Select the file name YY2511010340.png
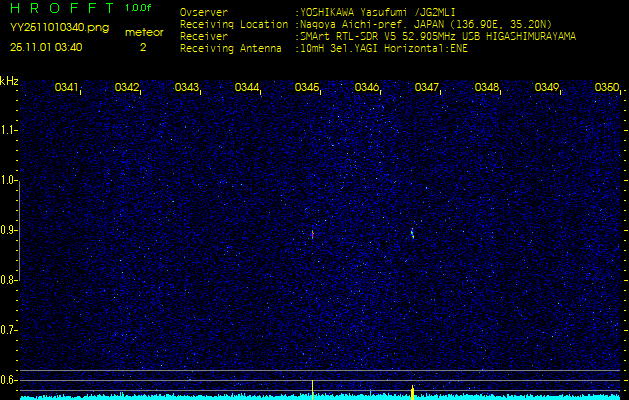This screenshot has width=629, height=400. pos(59,28)
